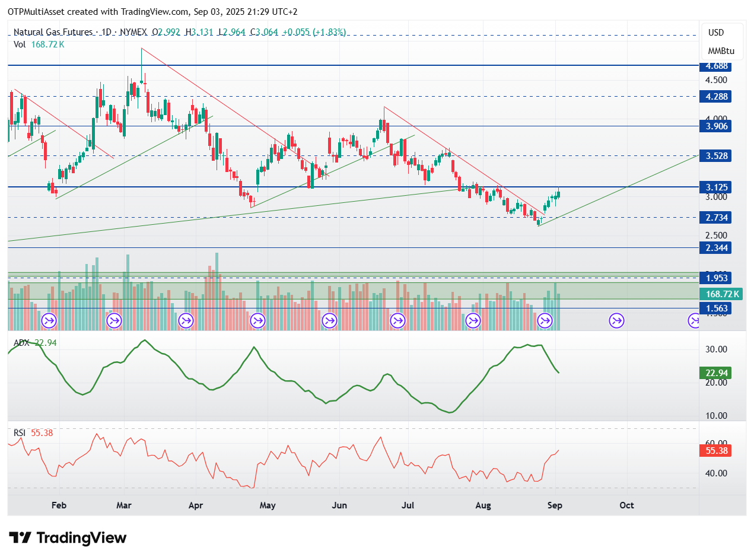Image resolution: width=754 pixels, height=560 pixels.
Task: Click the RSI indicator legend label
Action: (x=20, y=433)
